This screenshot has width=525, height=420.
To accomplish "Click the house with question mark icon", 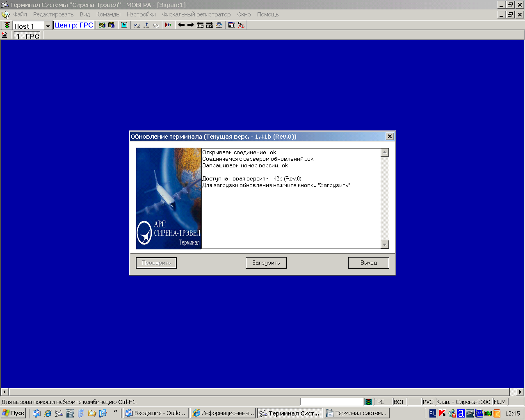I will 219,25.
